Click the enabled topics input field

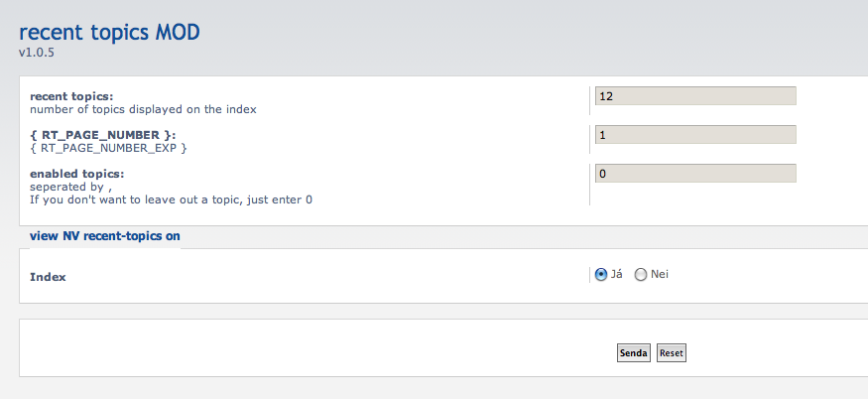pos(694,174)
